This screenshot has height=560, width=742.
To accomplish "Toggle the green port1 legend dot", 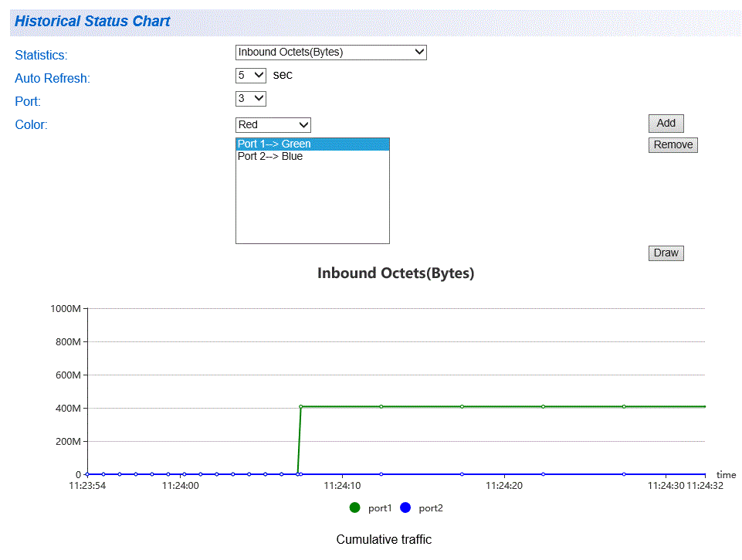I will coord(354,507).
